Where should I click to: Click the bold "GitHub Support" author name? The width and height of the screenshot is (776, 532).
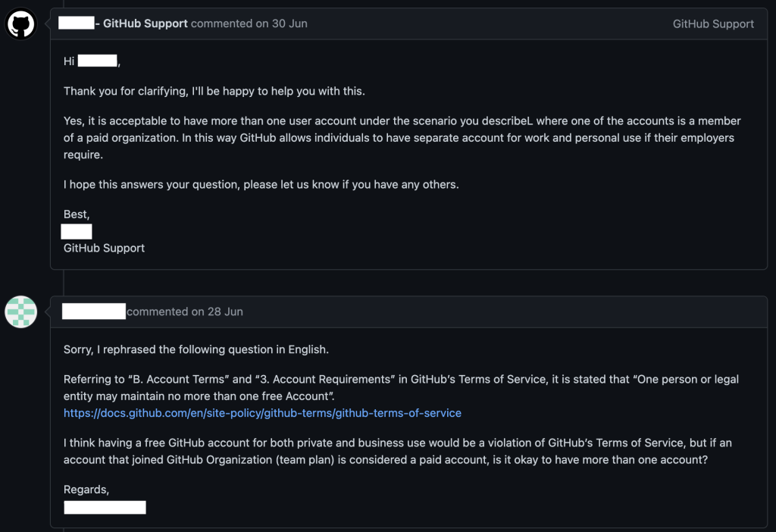145,23
